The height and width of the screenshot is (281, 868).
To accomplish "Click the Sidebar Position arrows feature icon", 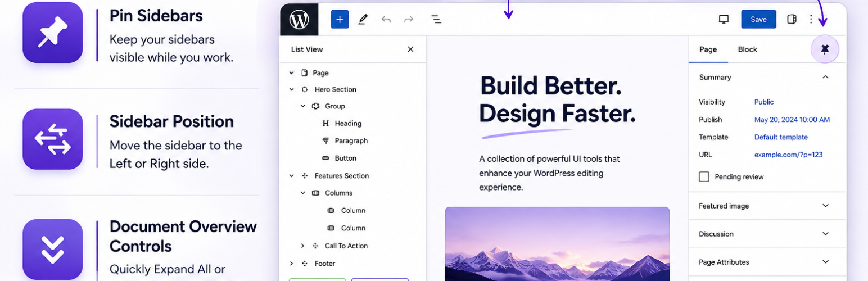I will (53, 139).
